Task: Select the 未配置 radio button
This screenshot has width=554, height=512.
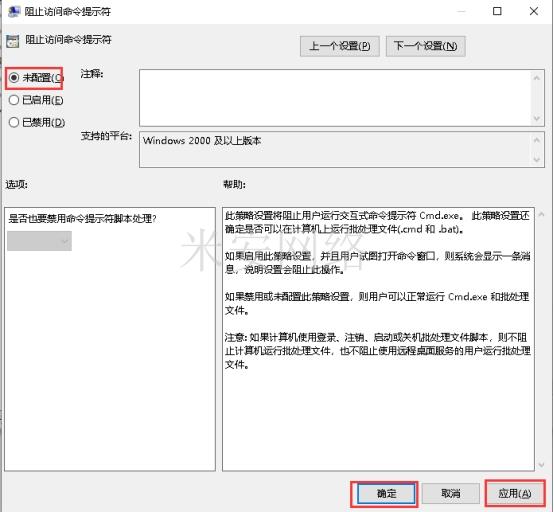Action: 13,77
